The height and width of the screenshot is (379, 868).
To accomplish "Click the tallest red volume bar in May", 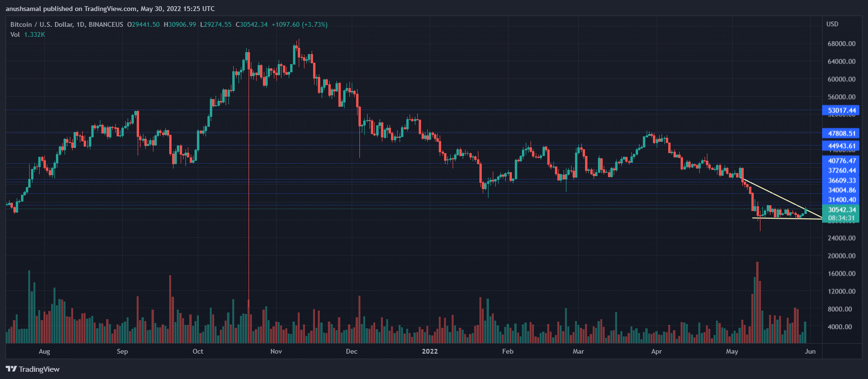I will [x=757, y=302].
